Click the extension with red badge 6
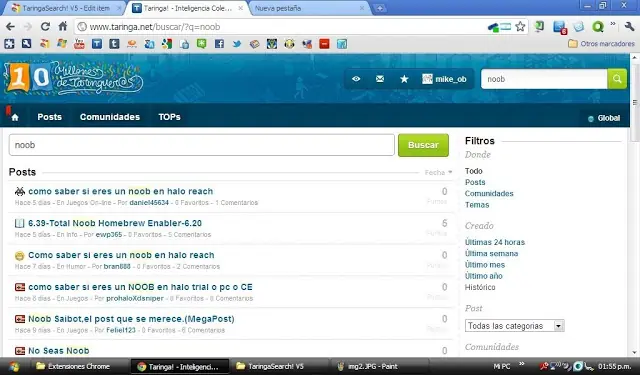This screenshot has width=640, height=375. click(560, 27)
